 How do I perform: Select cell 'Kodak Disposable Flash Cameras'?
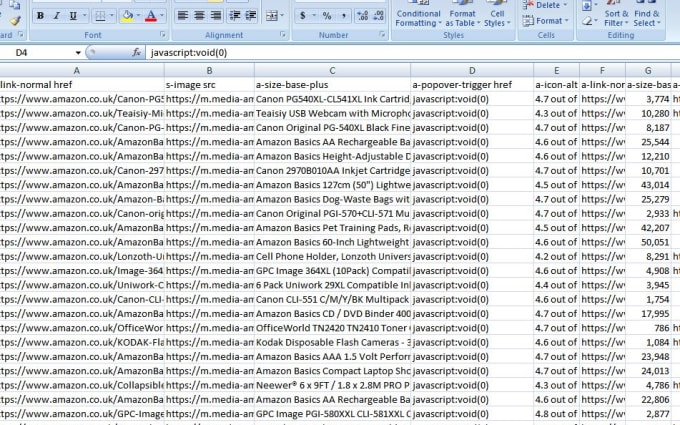333,342
